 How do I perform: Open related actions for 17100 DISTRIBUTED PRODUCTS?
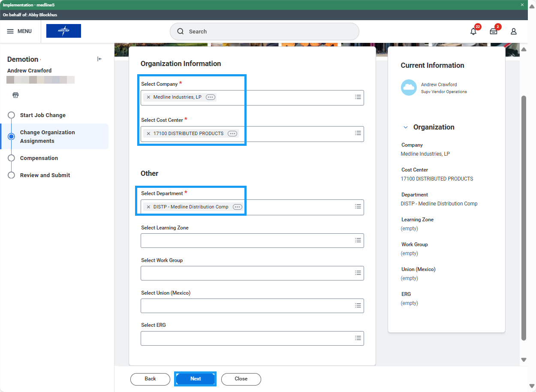[x=232, y=134]
